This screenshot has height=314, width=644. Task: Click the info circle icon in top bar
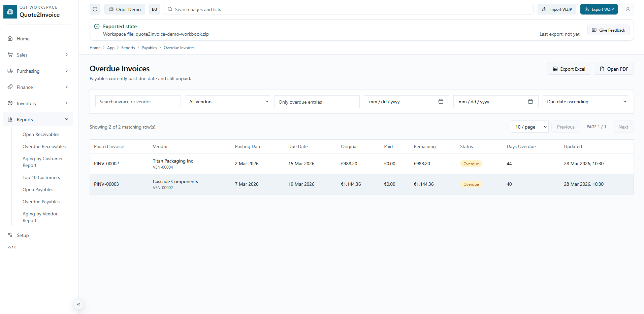click(95, 9)
